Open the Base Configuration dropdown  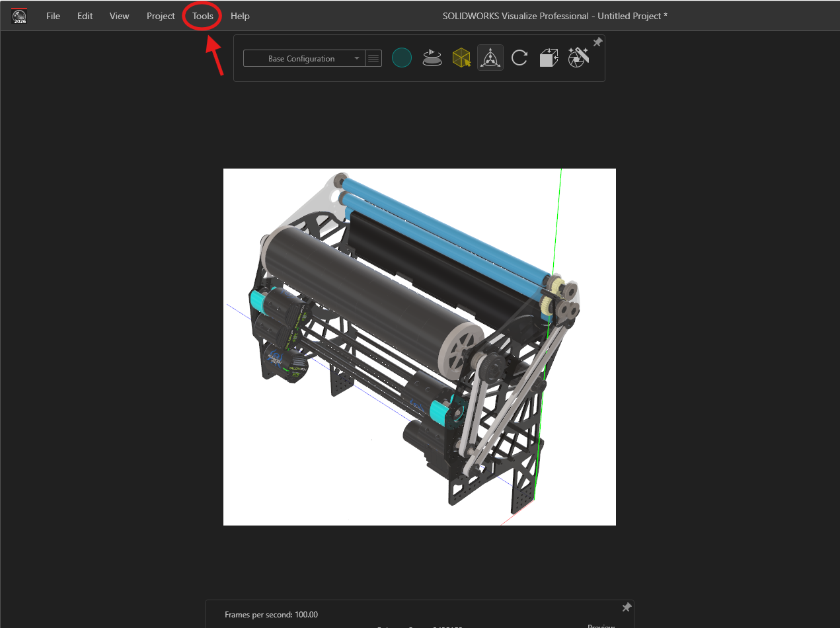coord(304,58)
